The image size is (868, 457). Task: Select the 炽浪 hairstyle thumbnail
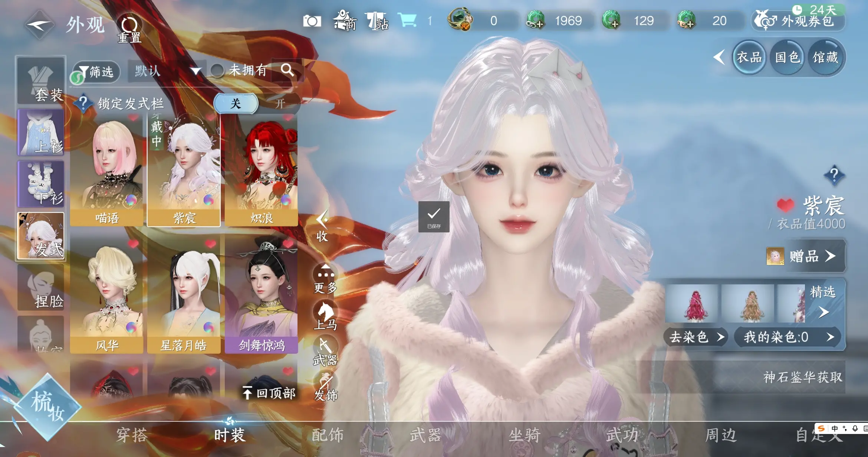[261, 170]
